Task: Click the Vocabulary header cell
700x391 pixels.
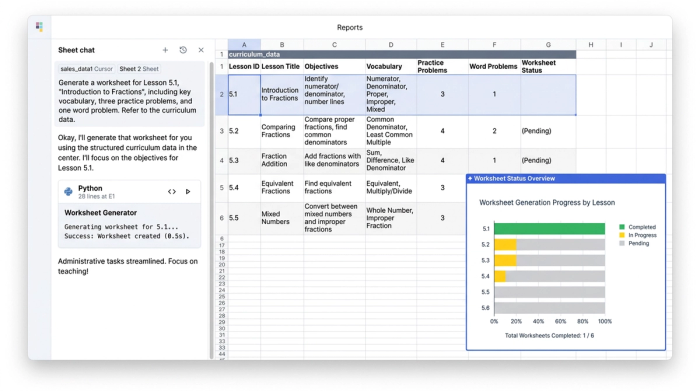Action: [391, 67]
